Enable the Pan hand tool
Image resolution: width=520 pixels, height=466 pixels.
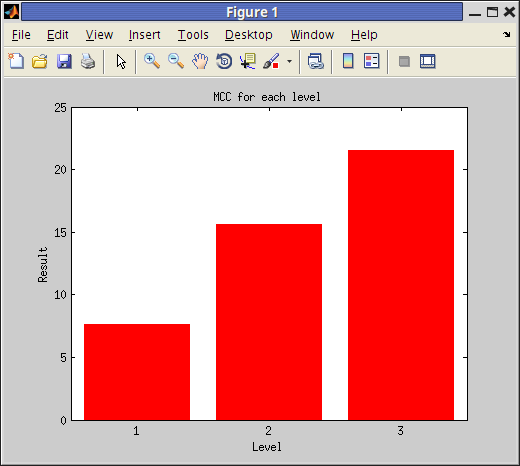point(200,61)
